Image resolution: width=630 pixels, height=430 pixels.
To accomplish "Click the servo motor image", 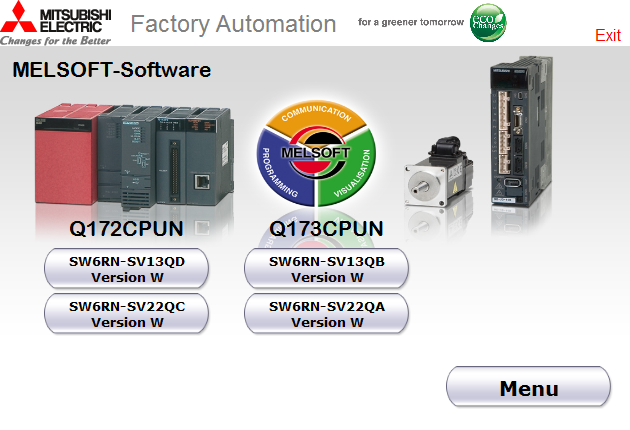I will coord(439,172).
